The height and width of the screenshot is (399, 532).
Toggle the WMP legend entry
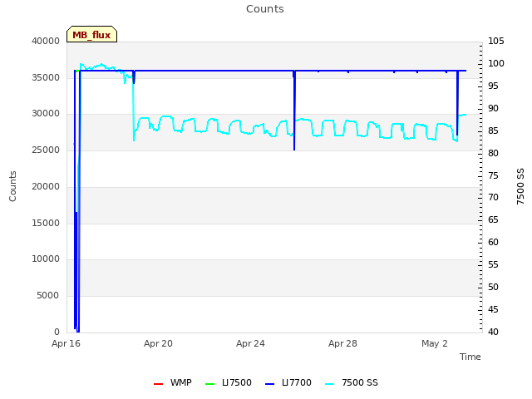(x=172, y=382)
